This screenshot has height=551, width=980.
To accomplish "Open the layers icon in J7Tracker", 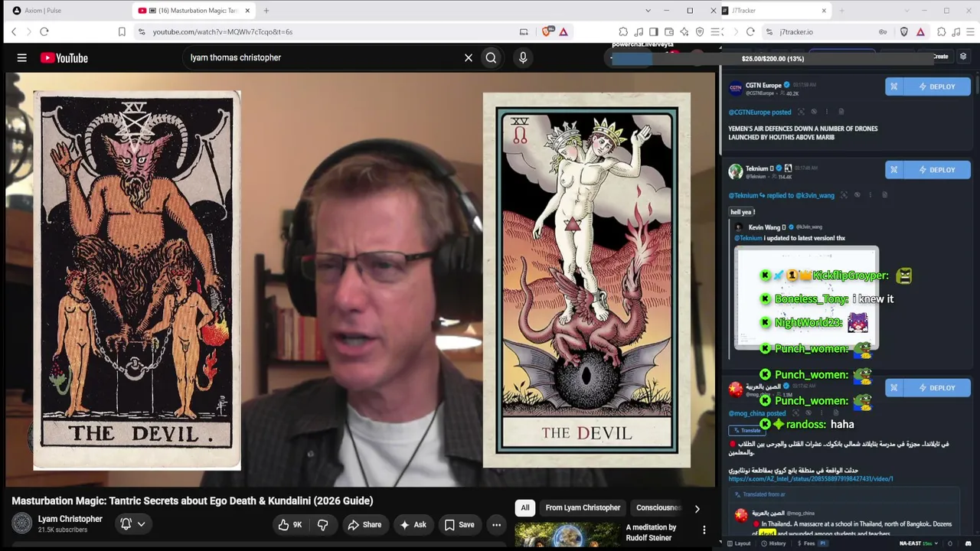I will click(963, 57).
